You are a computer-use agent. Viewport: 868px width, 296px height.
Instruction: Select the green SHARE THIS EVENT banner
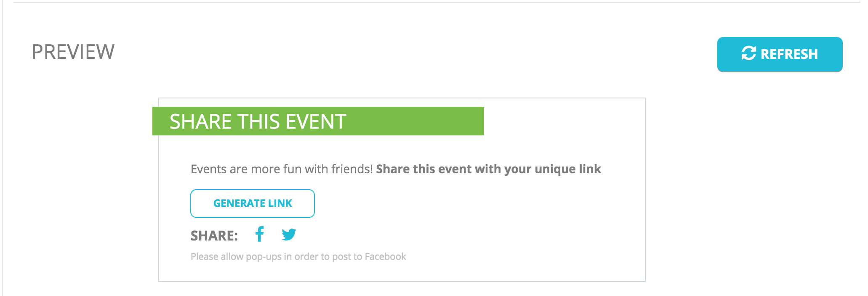pyautogui.click(x=318, y=121)
